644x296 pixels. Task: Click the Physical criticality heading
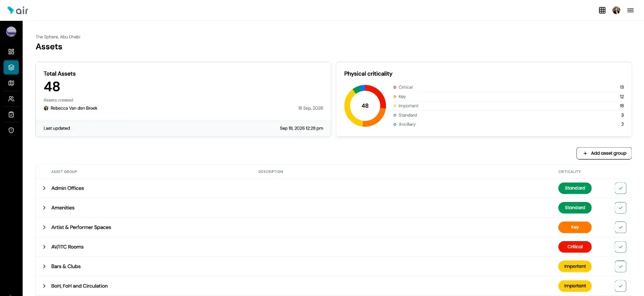(x=368, y=74)
